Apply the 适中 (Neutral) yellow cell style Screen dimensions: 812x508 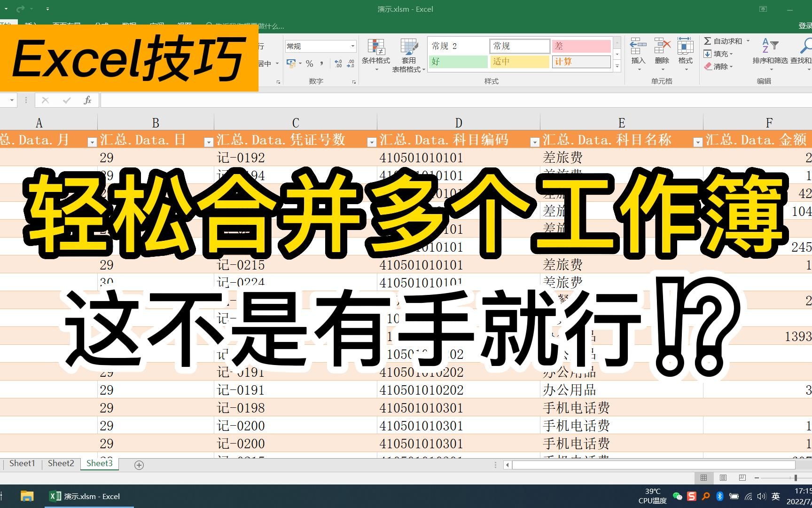(x=520, y=62)
